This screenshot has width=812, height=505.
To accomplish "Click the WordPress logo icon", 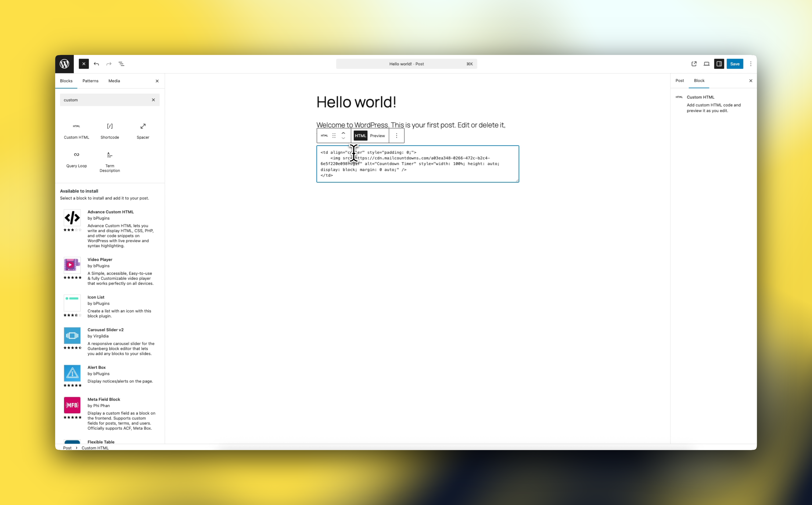I will tap(65, 64).
